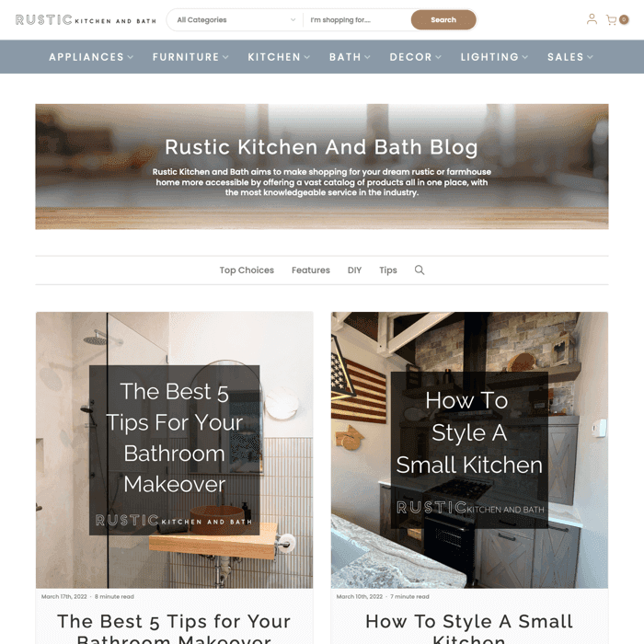644x644 pixels.
Task: Focus the "I'm shopping for" search field
Action: pos(356,19)
